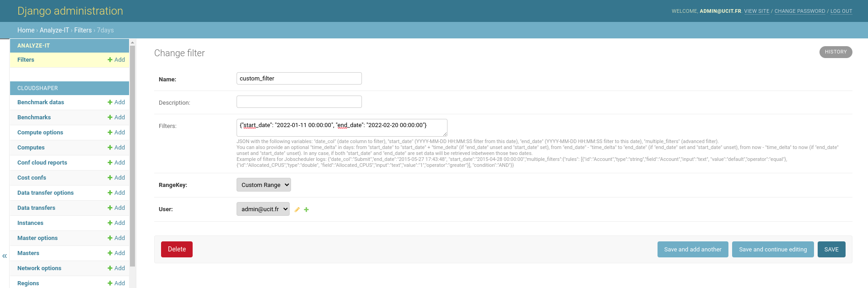Focus the empty Description field

[299, 102]
